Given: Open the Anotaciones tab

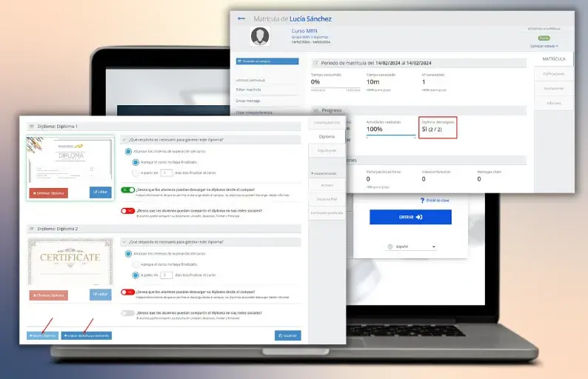Looking at the screenshot, I should tap(553, 89).
